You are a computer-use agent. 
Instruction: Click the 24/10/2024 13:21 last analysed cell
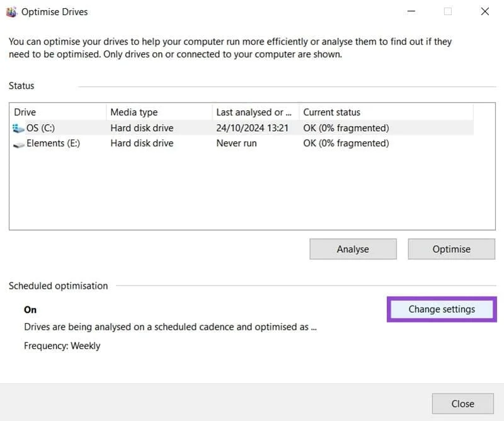[x=252, y=128]
